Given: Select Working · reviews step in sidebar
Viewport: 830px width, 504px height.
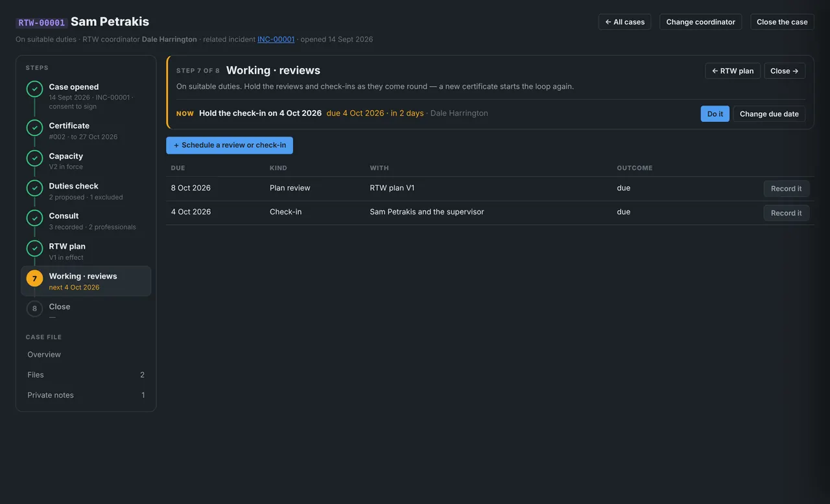Looking at the screenshot, I should (86, 281).
